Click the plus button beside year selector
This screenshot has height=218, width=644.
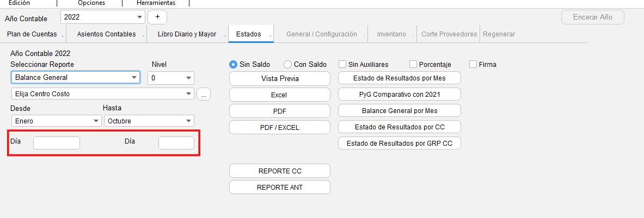pos(157,17)
